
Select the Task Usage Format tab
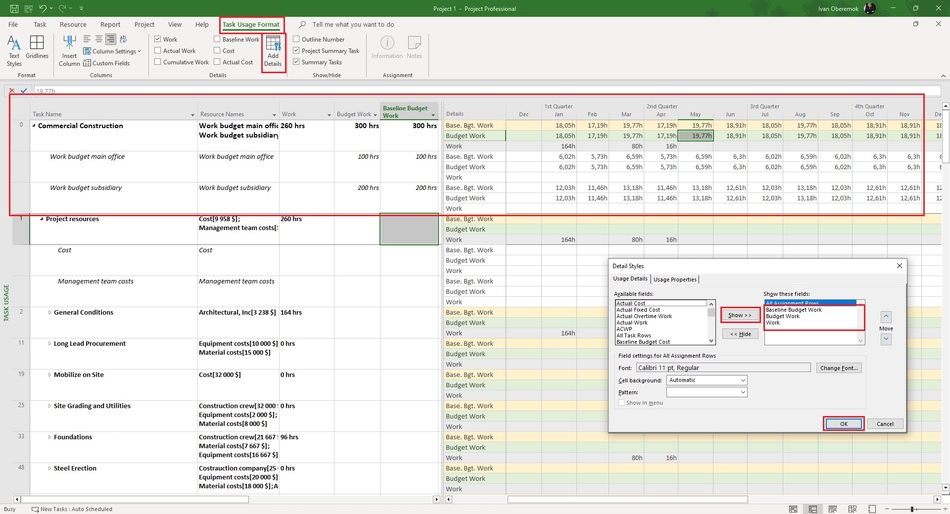click(x=251, y=24)
